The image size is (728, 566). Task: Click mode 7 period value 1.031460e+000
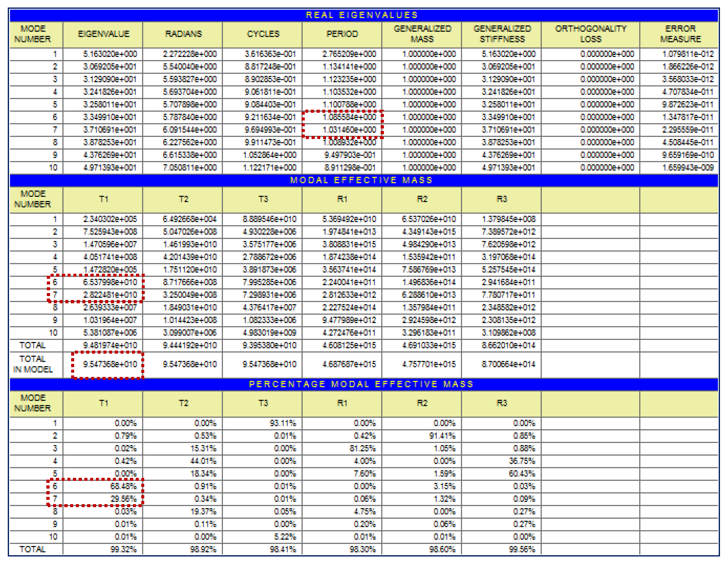349,130
